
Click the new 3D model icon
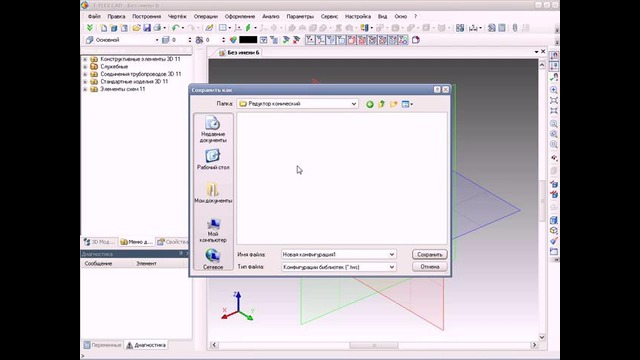pyautogui.click(x=114, y=28)
